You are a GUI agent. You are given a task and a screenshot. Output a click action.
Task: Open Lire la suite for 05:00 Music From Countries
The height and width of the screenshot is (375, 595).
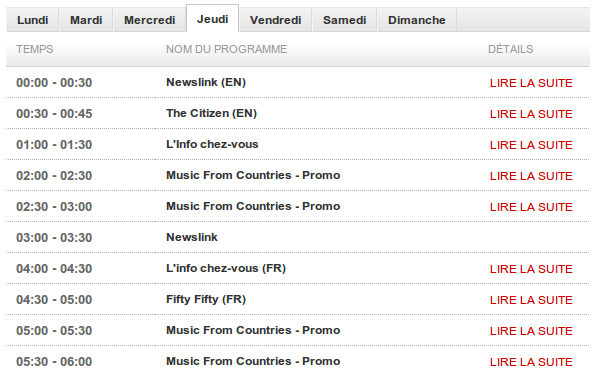[x=531, y=331]
